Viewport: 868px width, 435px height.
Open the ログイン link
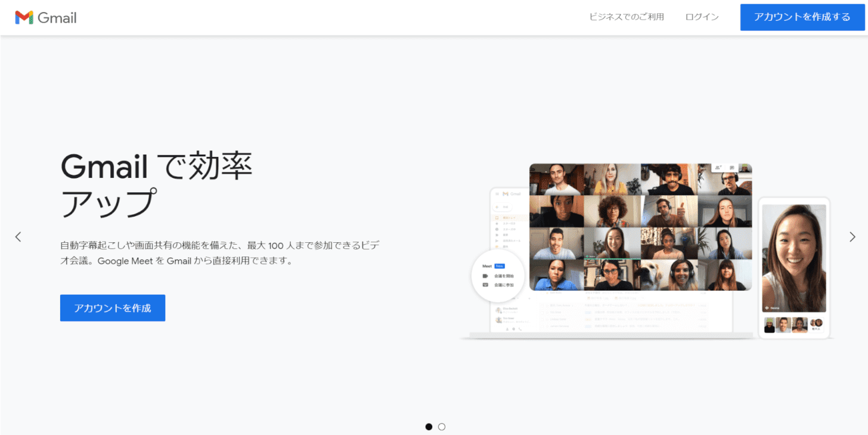point(702,17)
